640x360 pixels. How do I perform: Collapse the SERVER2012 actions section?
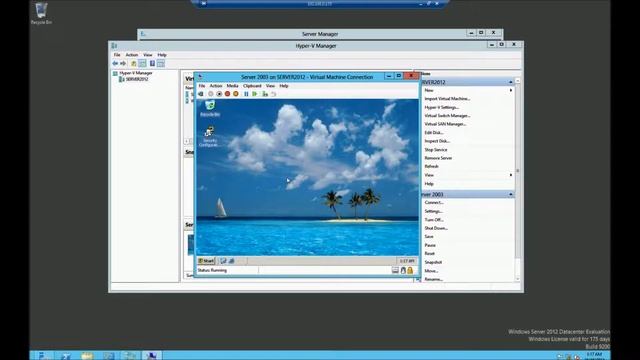511,82
